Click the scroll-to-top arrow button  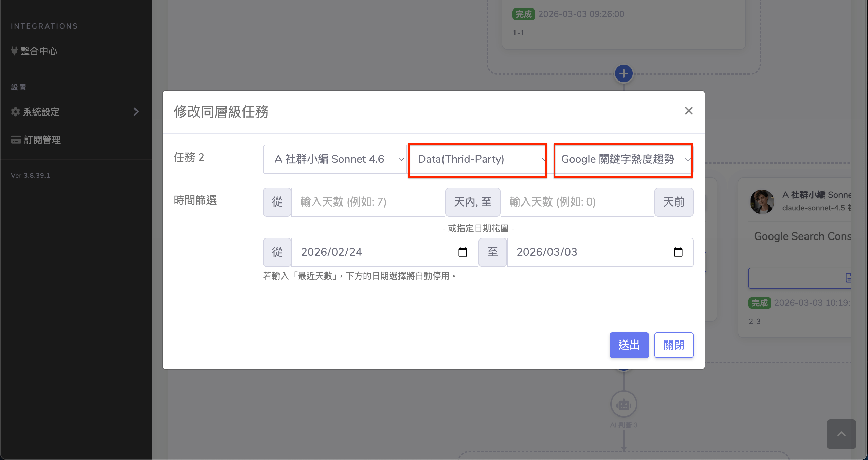point(841,434)
